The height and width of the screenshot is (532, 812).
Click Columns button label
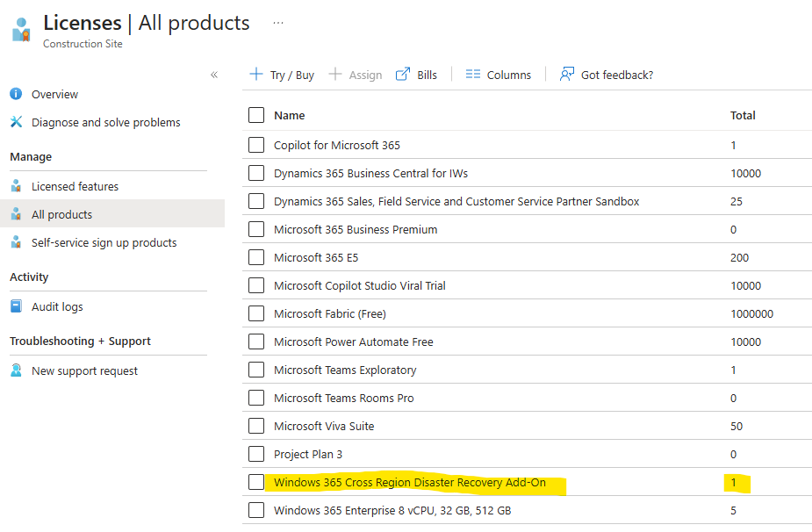point(509,75)
